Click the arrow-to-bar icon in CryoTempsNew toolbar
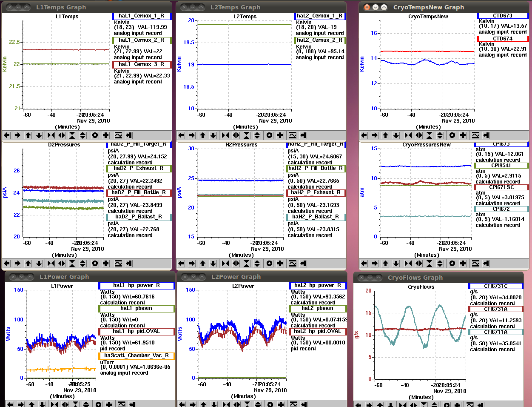Viewport: 532px width, 407px height. (x=486, y=135)
